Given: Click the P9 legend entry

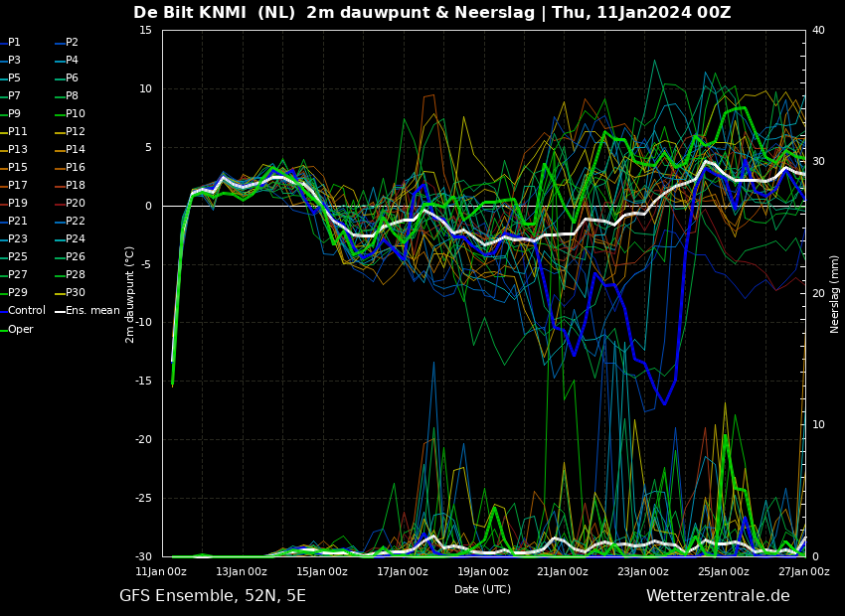Looking at the screenshot, I should point(10,113).
